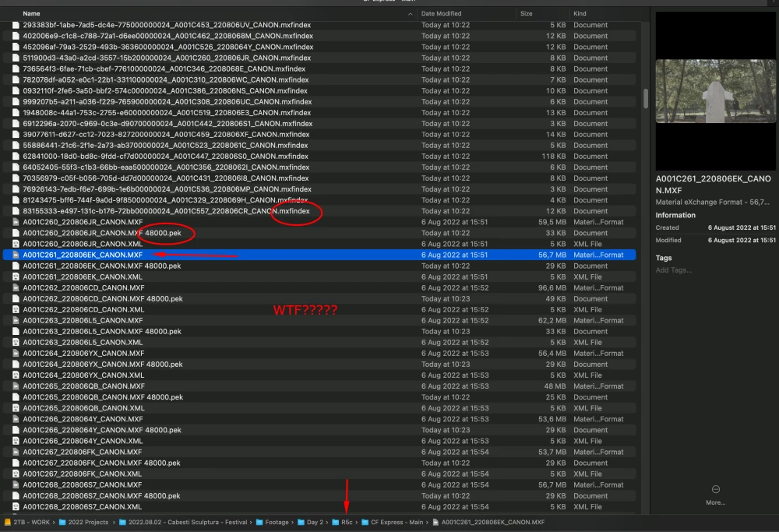Viewport: 779px width, 532px height.
Task: Sort files by the Kind column header
Action: 580,13
